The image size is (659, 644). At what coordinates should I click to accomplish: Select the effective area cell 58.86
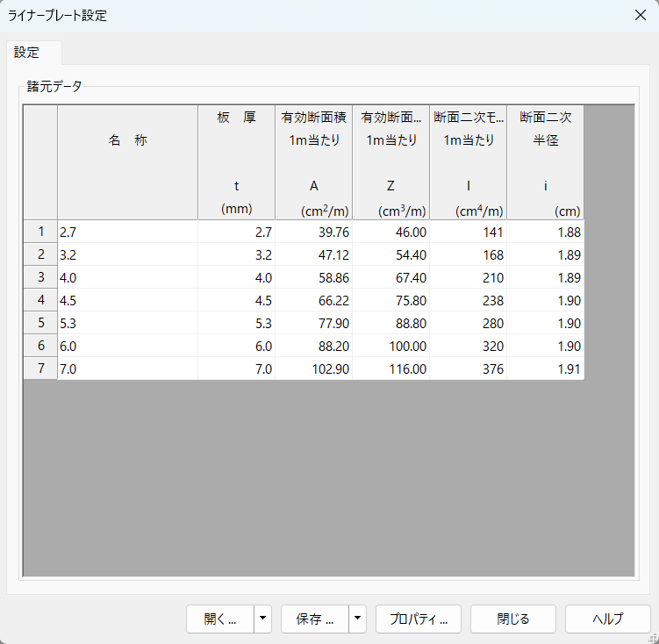pos(313,277)
